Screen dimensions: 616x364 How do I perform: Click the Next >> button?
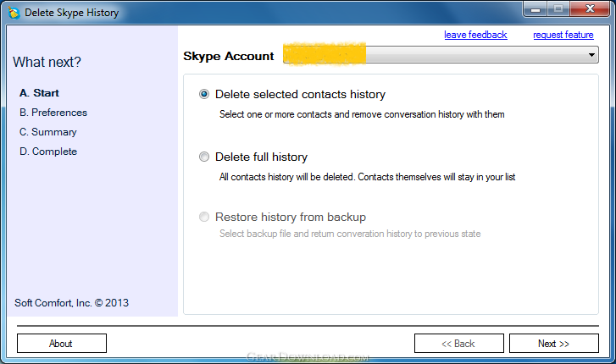pos(554,343)
